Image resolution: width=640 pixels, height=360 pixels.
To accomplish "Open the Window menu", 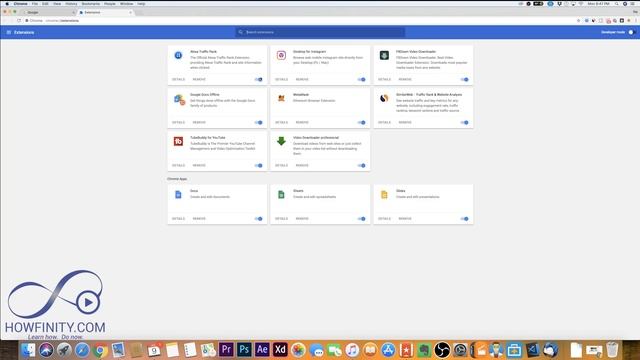I will coord(127,4).
